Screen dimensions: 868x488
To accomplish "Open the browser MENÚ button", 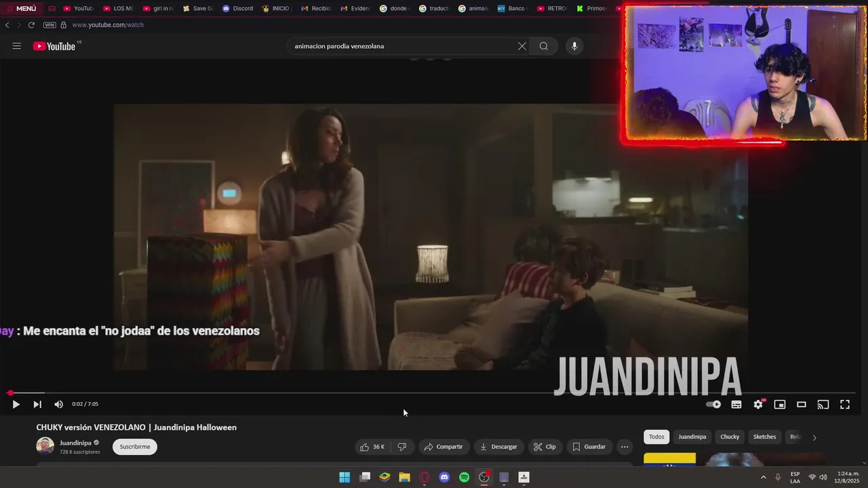I will [x=22, y=8].
